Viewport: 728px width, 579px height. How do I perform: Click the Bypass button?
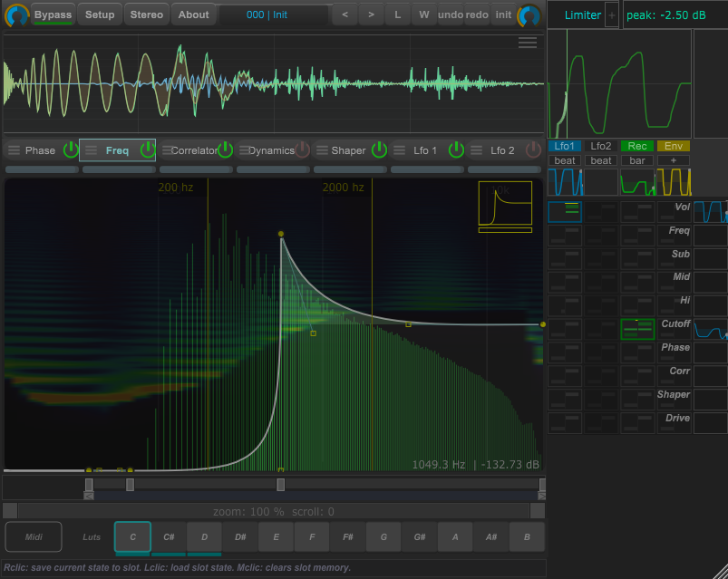point(53,14)
